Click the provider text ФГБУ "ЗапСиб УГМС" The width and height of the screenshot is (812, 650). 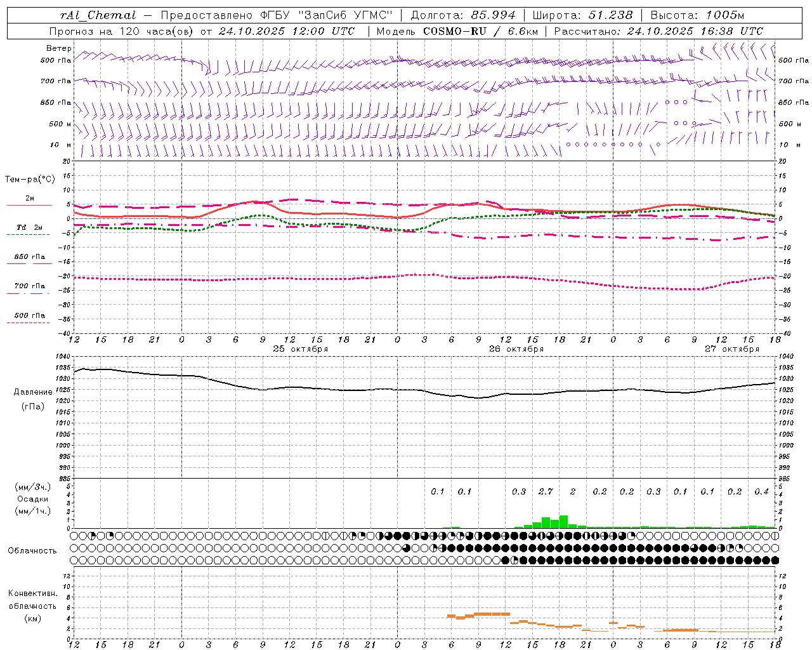pyautogui.click(x=327, y=15)
